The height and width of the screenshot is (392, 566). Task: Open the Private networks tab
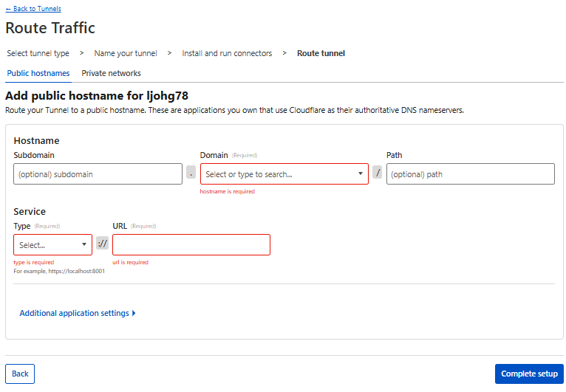coord(111,73)
